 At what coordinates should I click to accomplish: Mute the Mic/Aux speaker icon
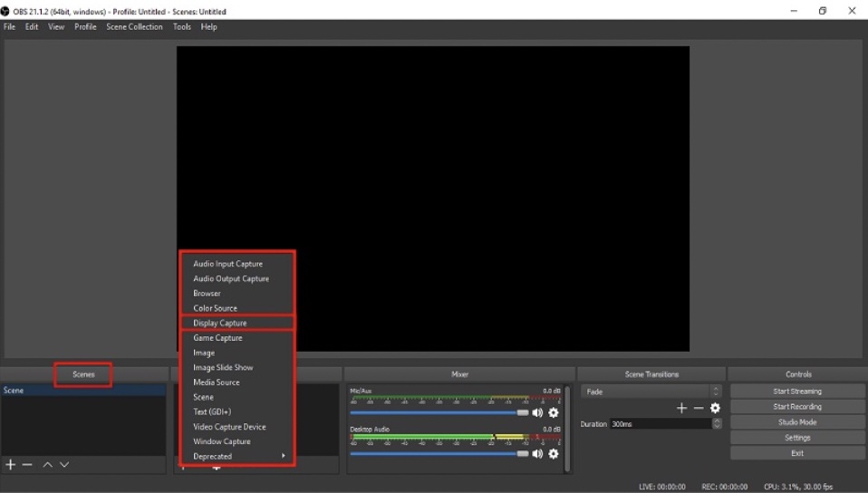(537, 413)
